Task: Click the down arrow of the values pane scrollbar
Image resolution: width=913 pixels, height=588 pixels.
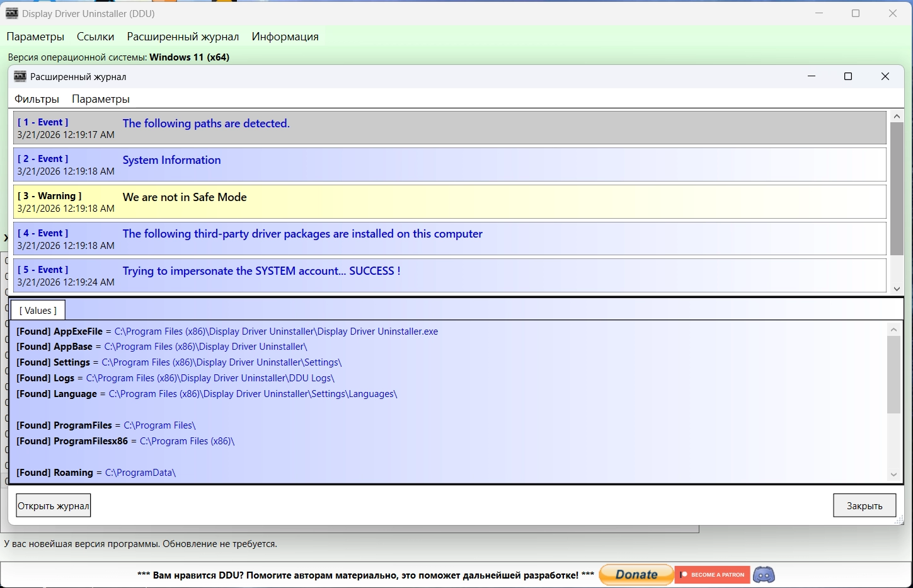Action: point(893,475)
